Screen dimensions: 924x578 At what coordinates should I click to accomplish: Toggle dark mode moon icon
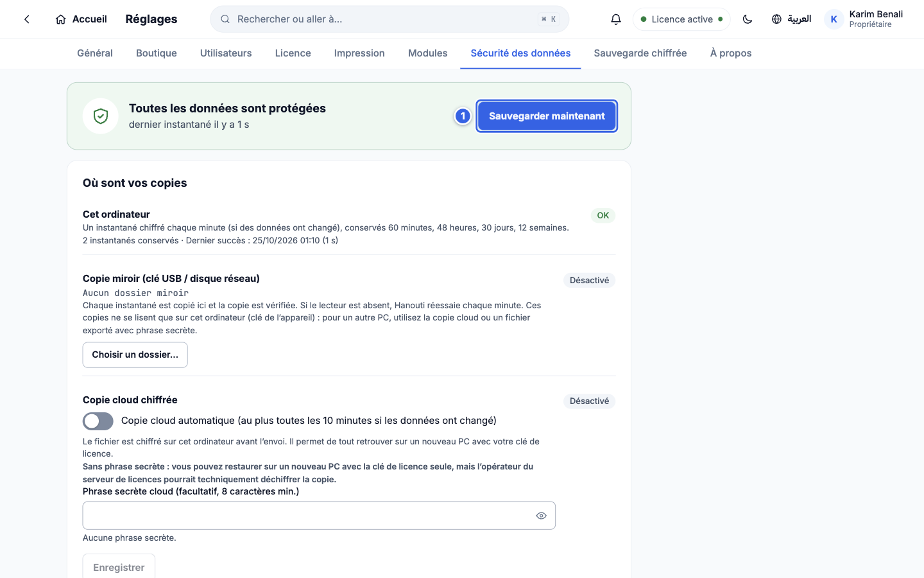coord(748,19)
